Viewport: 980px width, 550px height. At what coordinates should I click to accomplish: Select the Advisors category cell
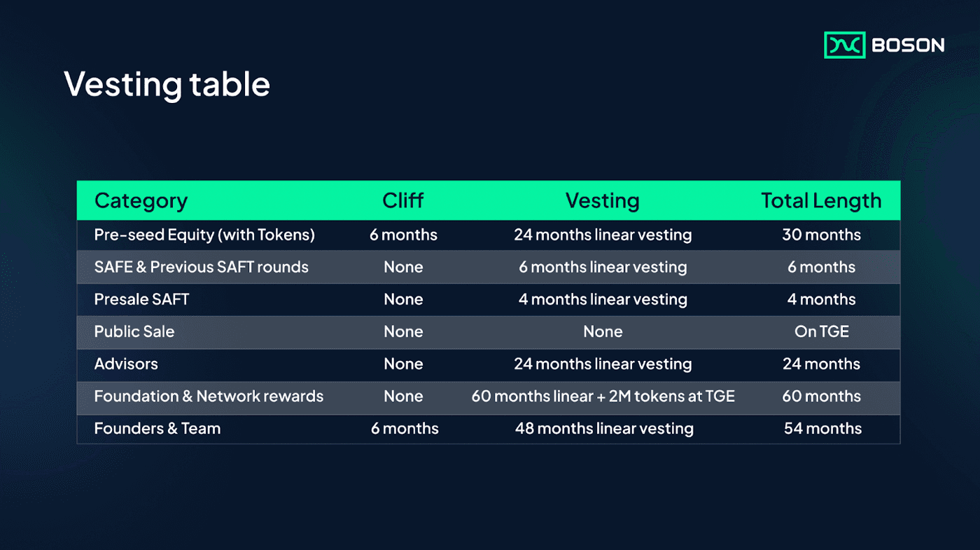point(126,364)
